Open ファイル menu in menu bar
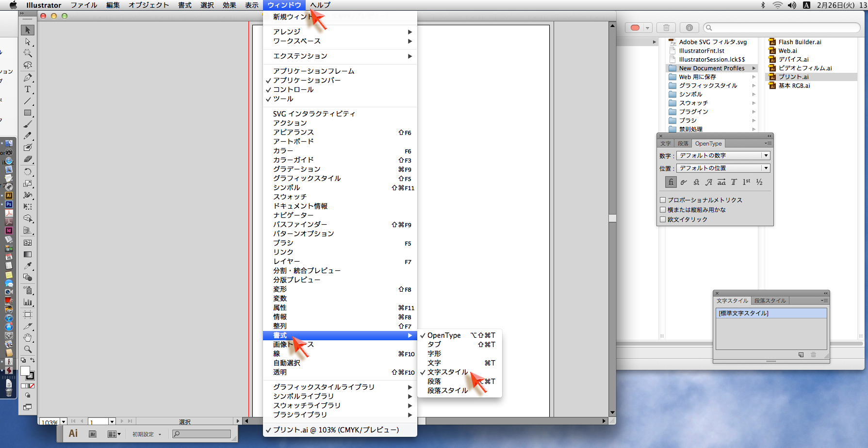 pos(84,5)
